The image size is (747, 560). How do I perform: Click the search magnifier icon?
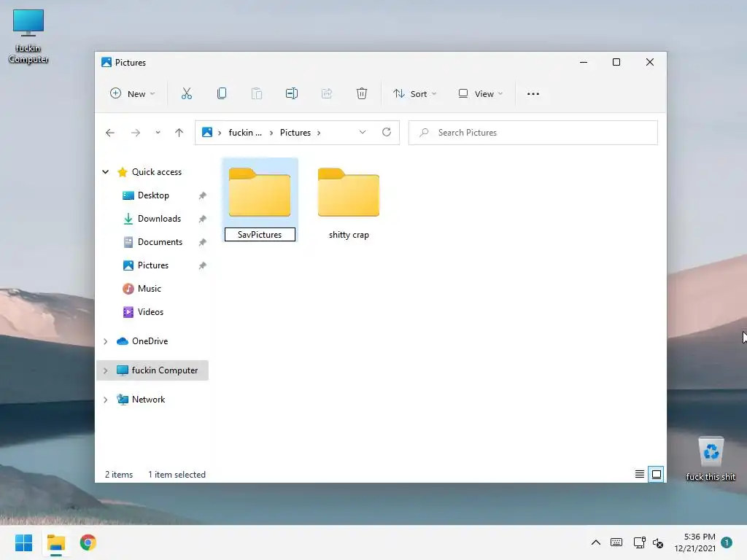[424, 133]
